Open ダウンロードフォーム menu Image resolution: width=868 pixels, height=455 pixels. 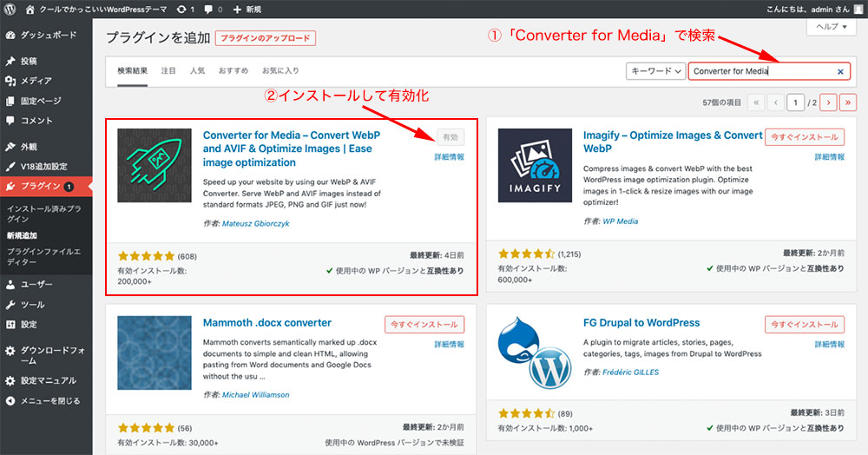[46, 355]
